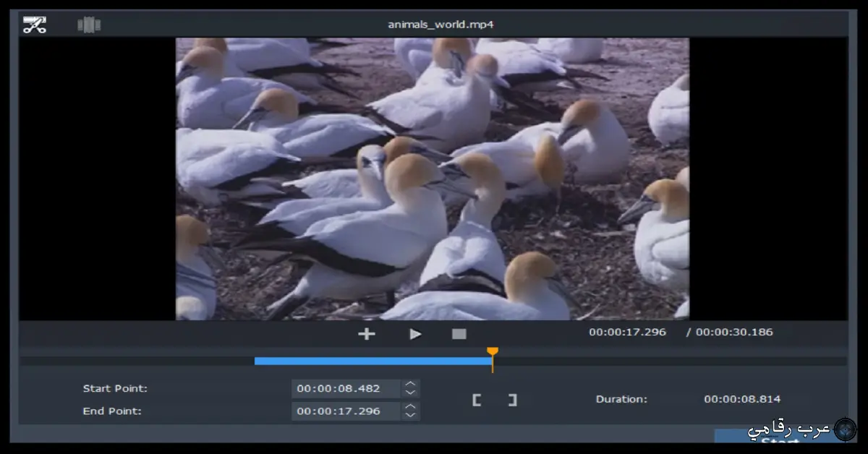Click the left bracket set-start icon
This screenshot has width=868, height=454.
click(x=476, y=399)
